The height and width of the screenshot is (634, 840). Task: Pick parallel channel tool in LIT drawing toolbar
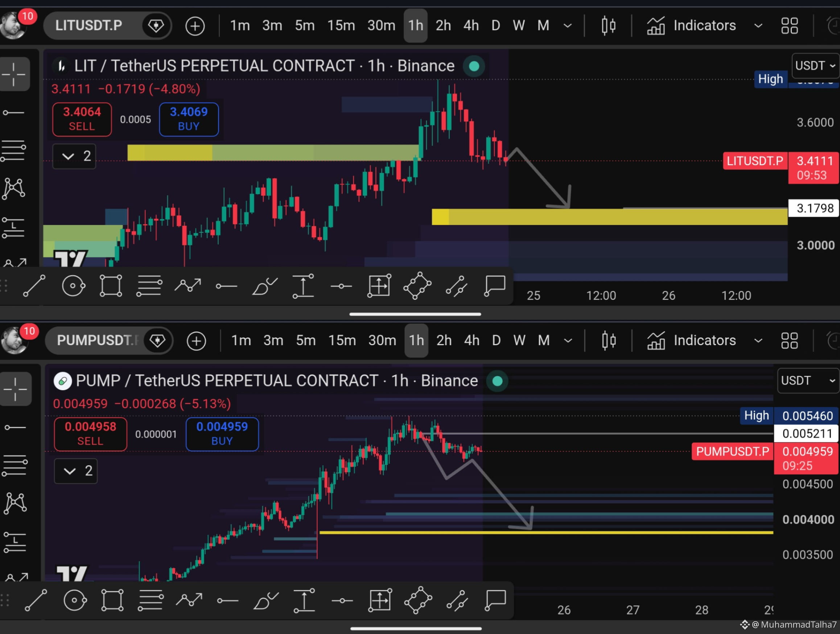click(456, 286)
